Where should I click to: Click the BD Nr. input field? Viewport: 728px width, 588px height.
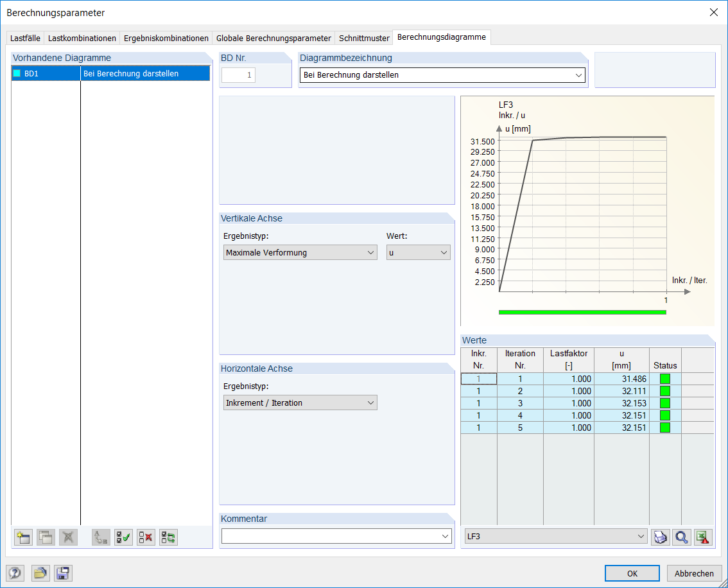[x=239, y=75]
